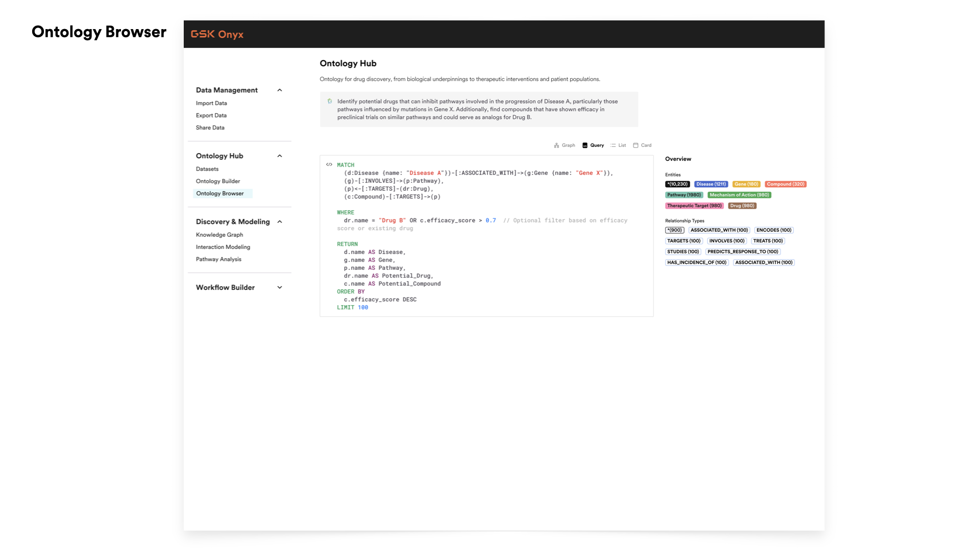
Task: Click the Graph view icon
Action: 556,145
